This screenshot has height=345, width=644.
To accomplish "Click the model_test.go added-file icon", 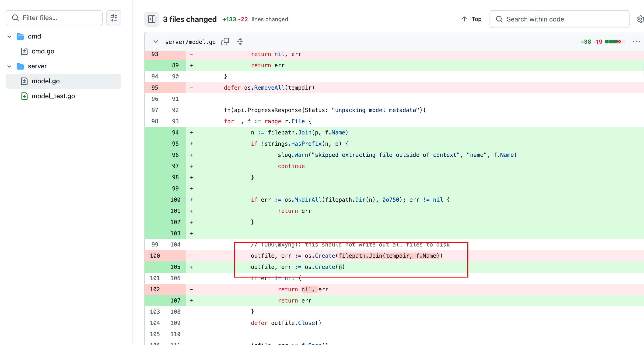I will (24, 96).
